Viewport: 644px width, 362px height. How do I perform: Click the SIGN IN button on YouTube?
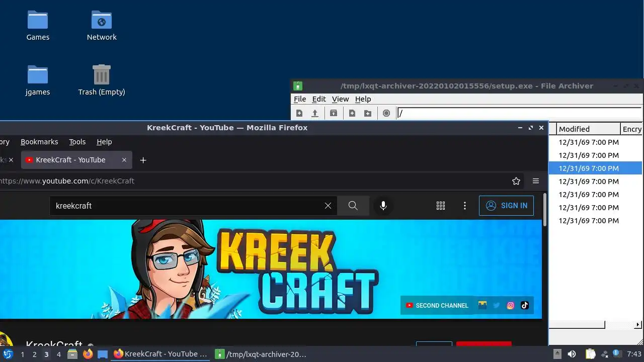(506, 206)
